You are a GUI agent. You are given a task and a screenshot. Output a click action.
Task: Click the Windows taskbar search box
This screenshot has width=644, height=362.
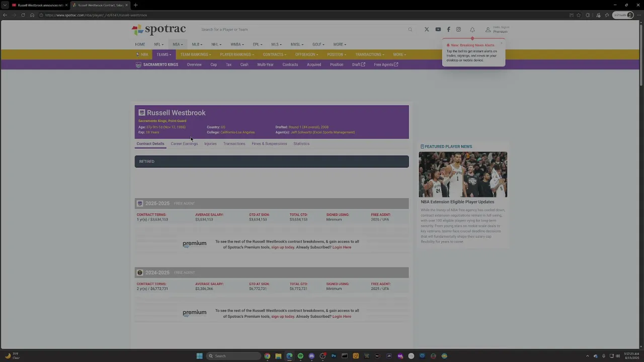click(x=234, y=356)
